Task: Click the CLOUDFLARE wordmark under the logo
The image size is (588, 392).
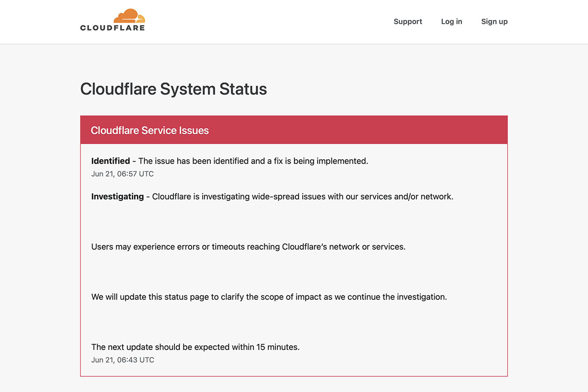Action: pyautogui.click(x=113, y=28)
